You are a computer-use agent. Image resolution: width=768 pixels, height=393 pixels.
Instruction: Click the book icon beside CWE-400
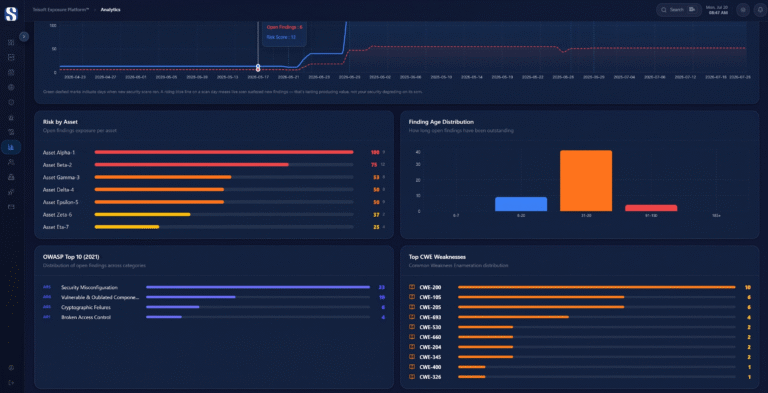click(x=412, y=367)
